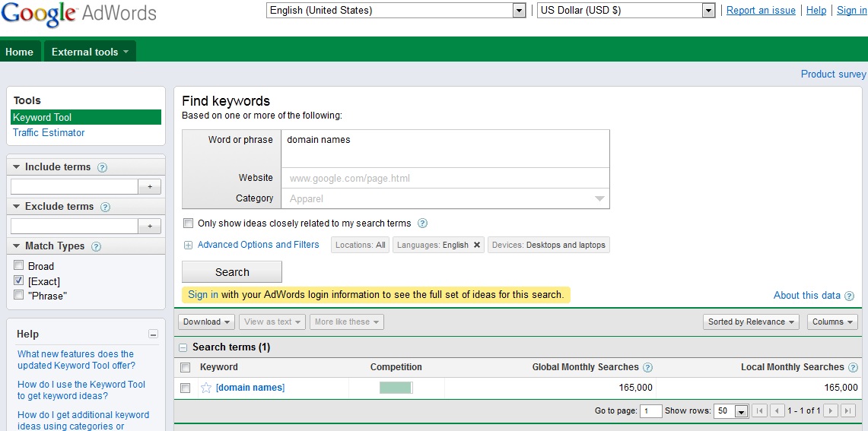This screenshot has height=431, width=868.
Task: Go to first results page
Action: pos(759,410)
